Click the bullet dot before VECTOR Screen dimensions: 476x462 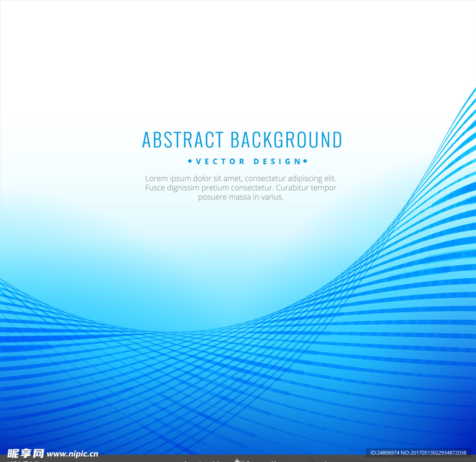[190, 161]
